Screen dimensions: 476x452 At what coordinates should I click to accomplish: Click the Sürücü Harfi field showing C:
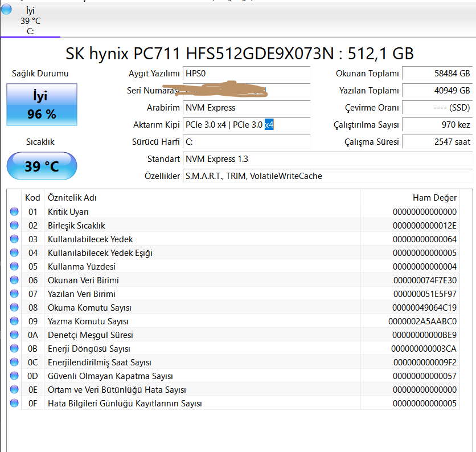tap(247, 142)
